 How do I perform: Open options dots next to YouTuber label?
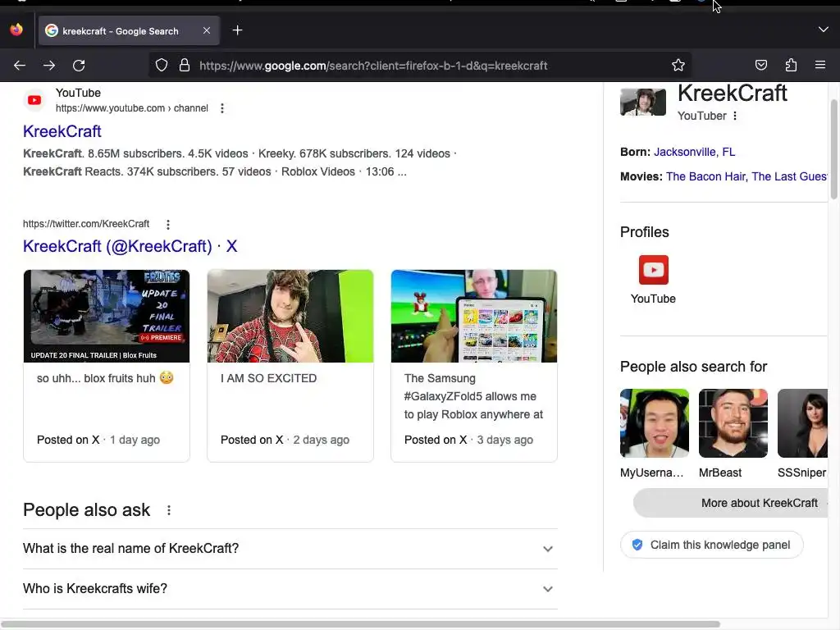pos(735,116)
